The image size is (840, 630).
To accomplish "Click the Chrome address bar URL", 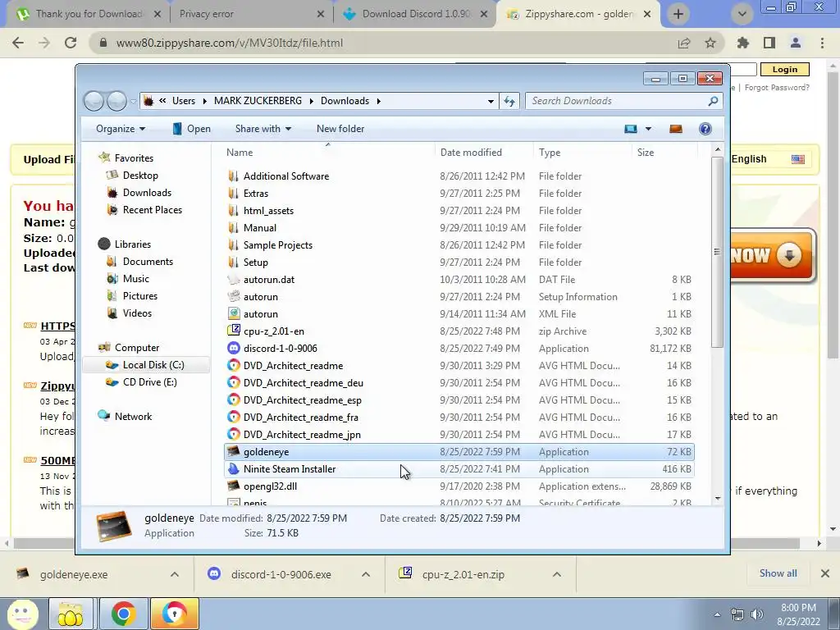I will 230,43.
